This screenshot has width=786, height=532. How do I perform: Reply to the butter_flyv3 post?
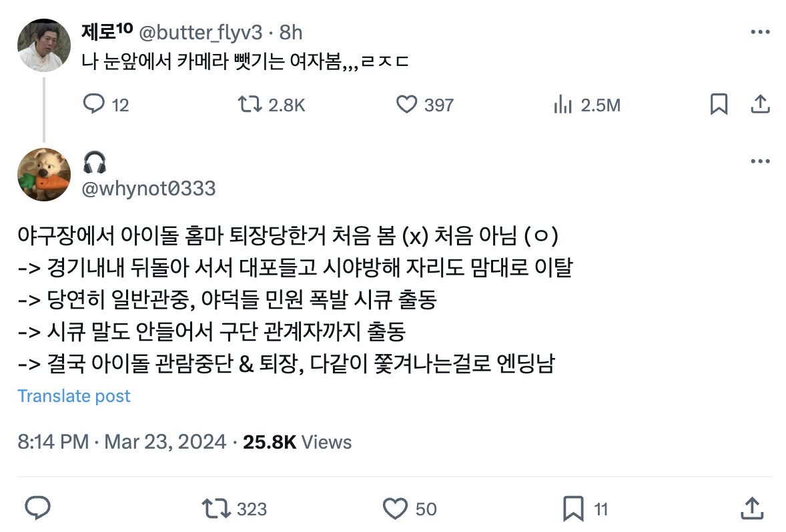pyautogui.click(x=93, y=105)
